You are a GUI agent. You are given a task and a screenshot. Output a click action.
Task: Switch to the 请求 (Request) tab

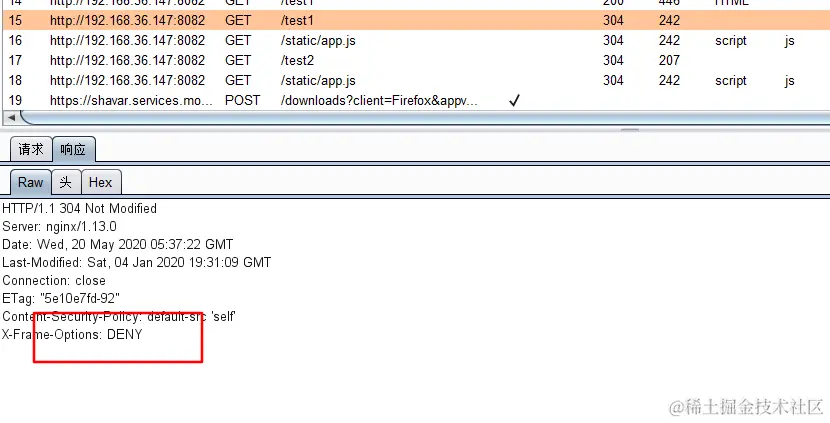tap(31, 149)
